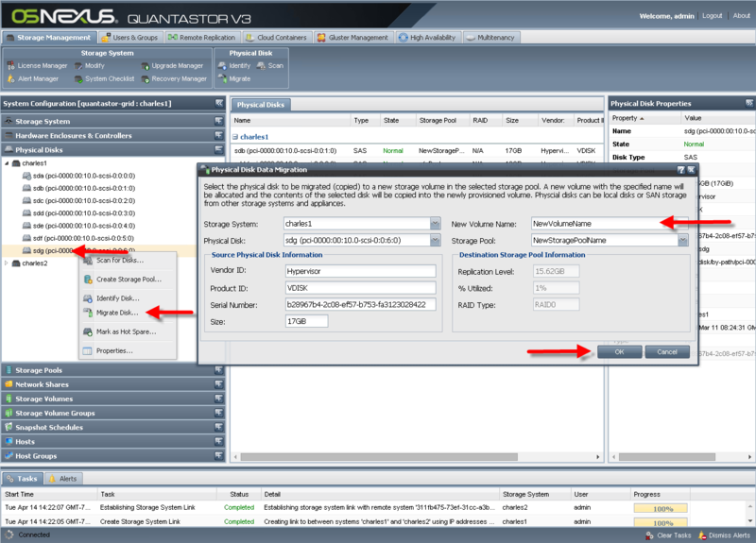Open the About link

click(741, 16)
